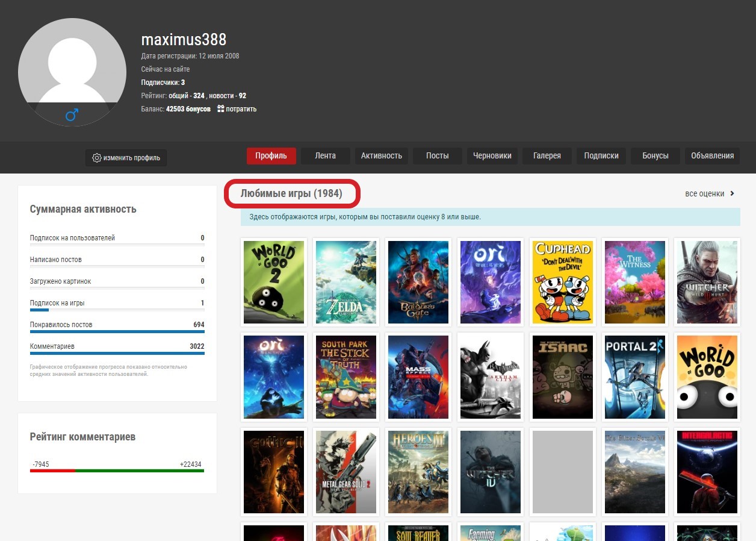Click the Подписчики: 3 line

click(x=163, y=83)
